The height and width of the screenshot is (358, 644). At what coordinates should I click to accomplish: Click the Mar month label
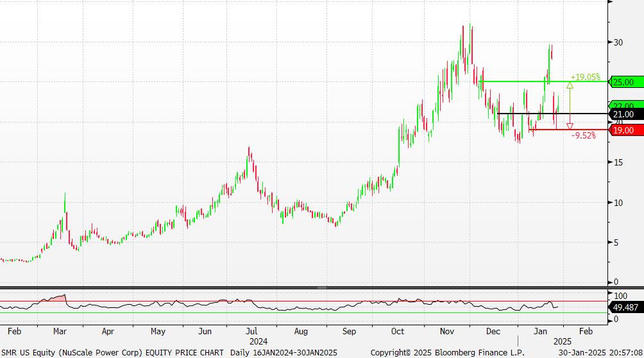click(60, 331)
